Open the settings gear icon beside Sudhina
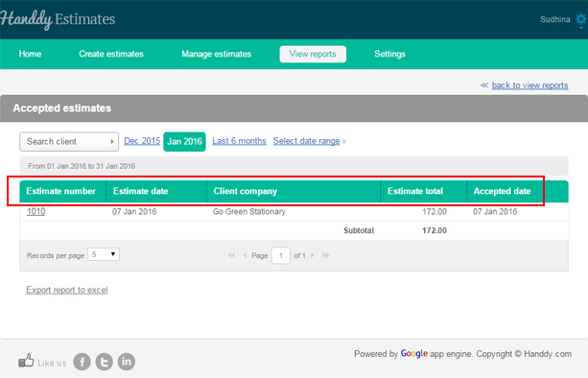 coord(581,20)
